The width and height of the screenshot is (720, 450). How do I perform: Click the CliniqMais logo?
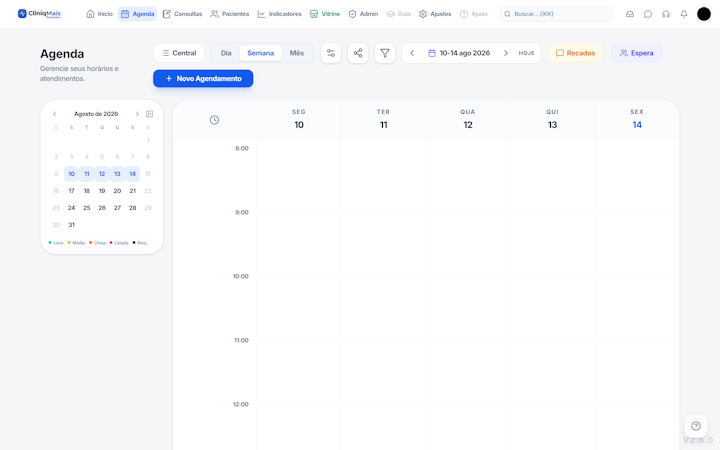(x=39, y=14)
